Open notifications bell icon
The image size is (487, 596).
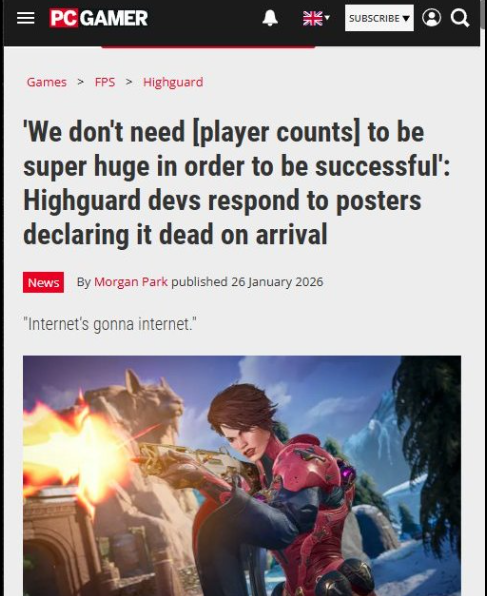point(270,18)
